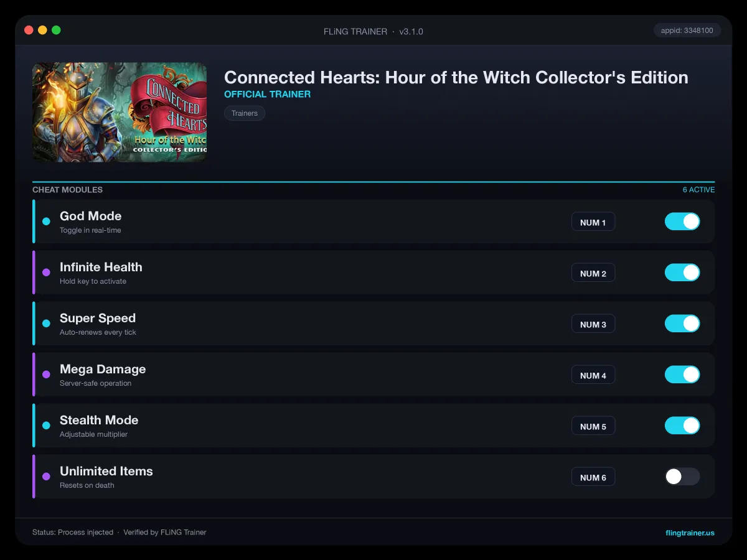The height and width of the screenshot is (560, 747).
Task: Click the God Mode status dot
Action: tap(46, 222)
